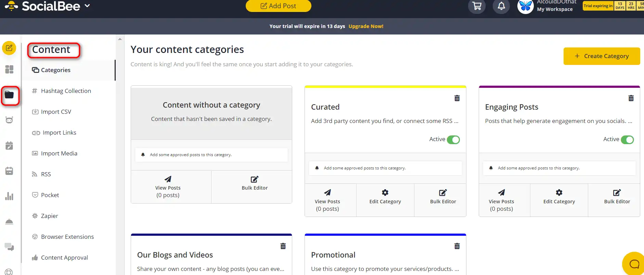
Task: Open Content Approval menu item
Action: click(x=69, y=258)
